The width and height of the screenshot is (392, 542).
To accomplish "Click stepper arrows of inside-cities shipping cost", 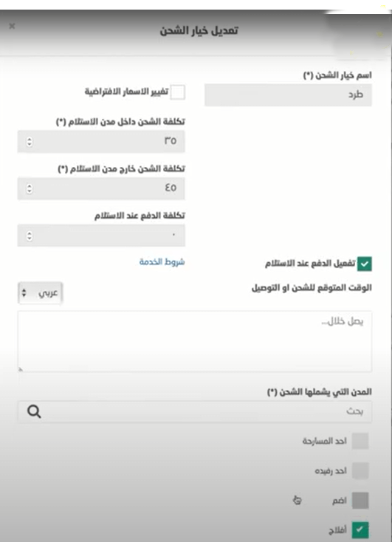I will point(30,141).
